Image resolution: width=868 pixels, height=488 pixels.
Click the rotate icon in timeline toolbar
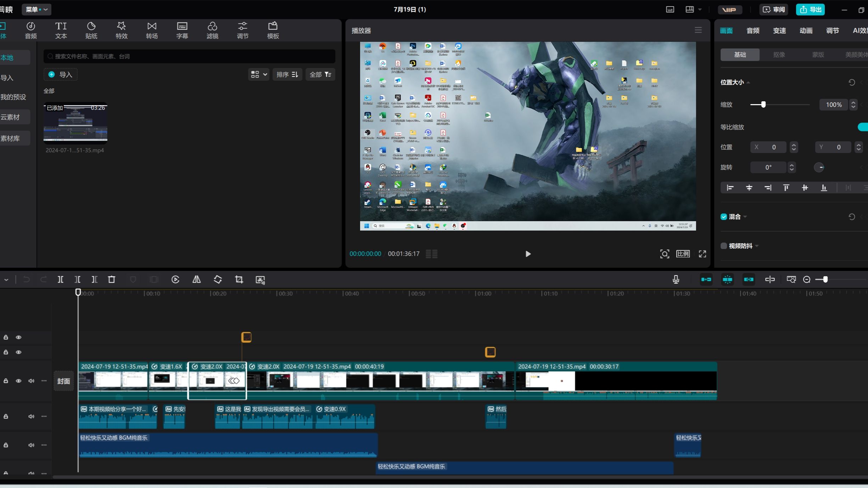click(x=218, y=279)
